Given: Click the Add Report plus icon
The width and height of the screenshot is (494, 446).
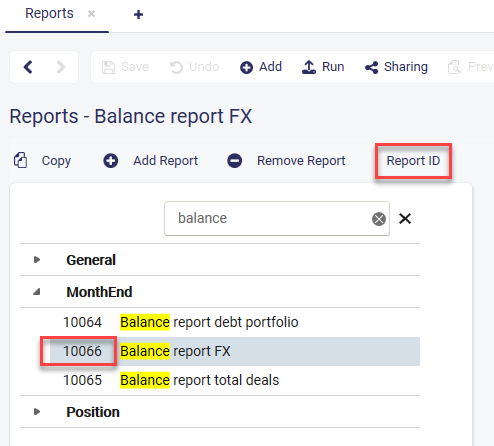Looking at the screenshot, I should point(111,161).
